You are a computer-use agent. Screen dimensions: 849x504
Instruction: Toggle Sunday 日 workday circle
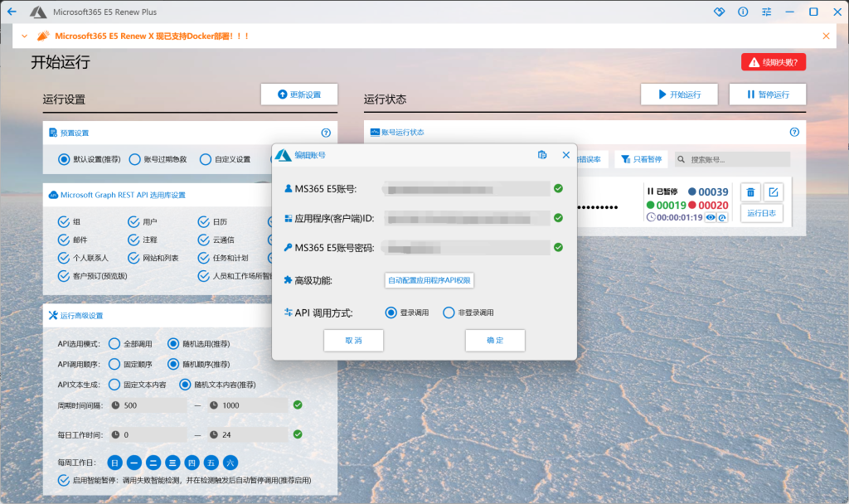tap(114, 463)
